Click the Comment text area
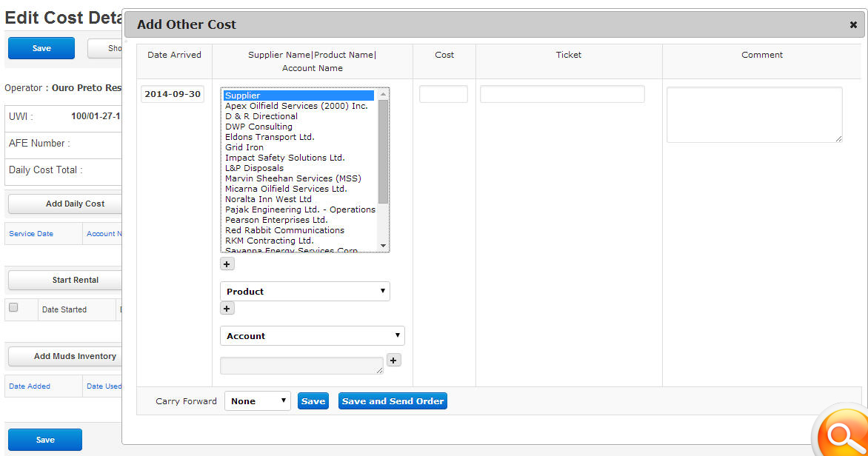The height and width of the screenshot is (456, 868). point(755,115)
